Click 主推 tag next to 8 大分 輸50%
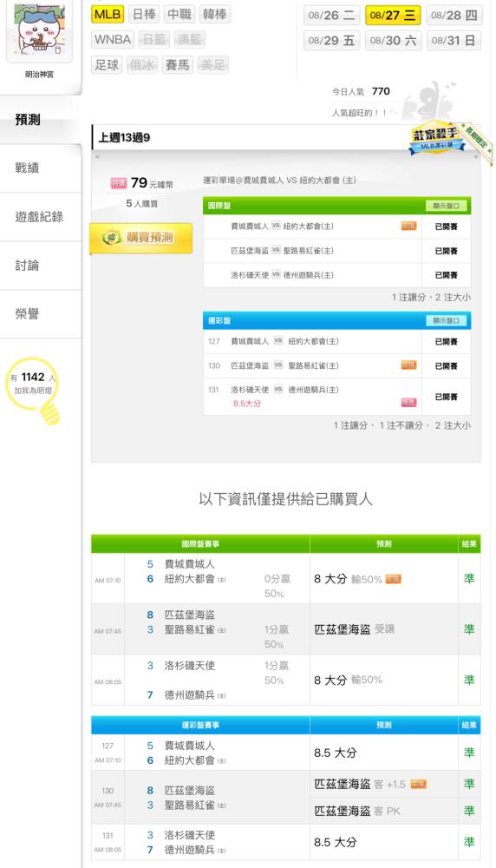The image size is (496, 868). coord(393,579)
